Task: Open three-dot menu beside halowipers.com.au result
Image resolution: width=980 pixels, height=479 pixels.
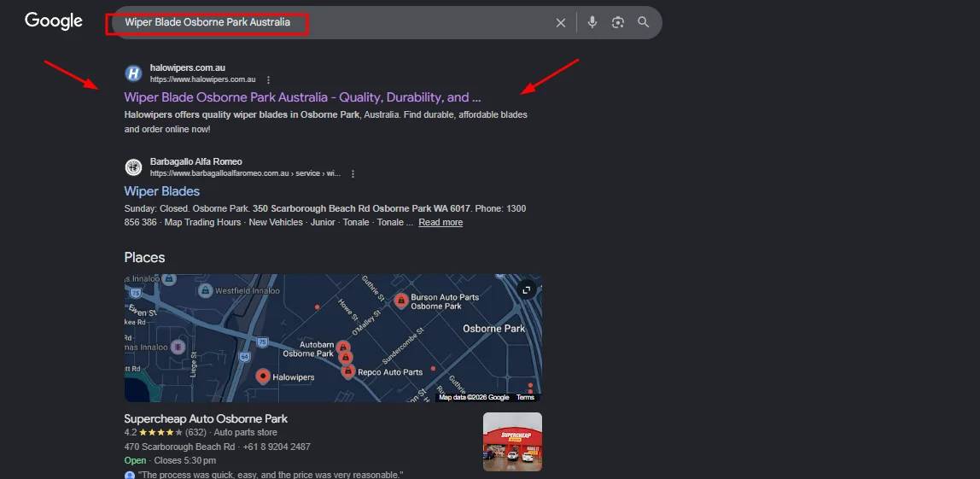Action: [268, 79]
